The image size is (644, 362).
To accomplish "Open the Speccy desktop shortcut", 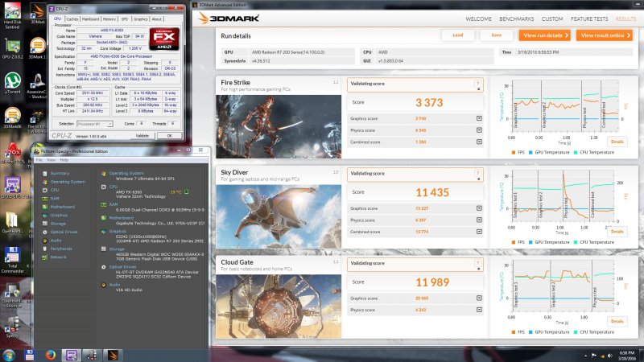I will pyautogui.click(x=12, y=327).
